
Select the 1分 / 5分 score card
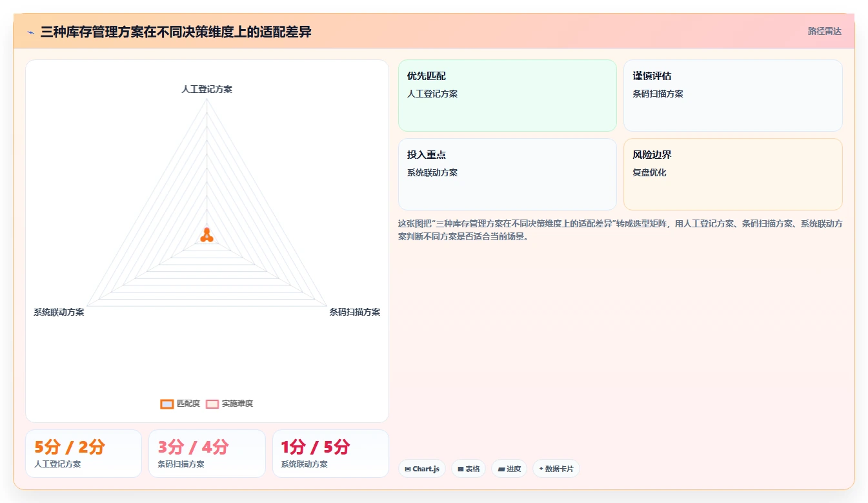click(x=330, y=453)
